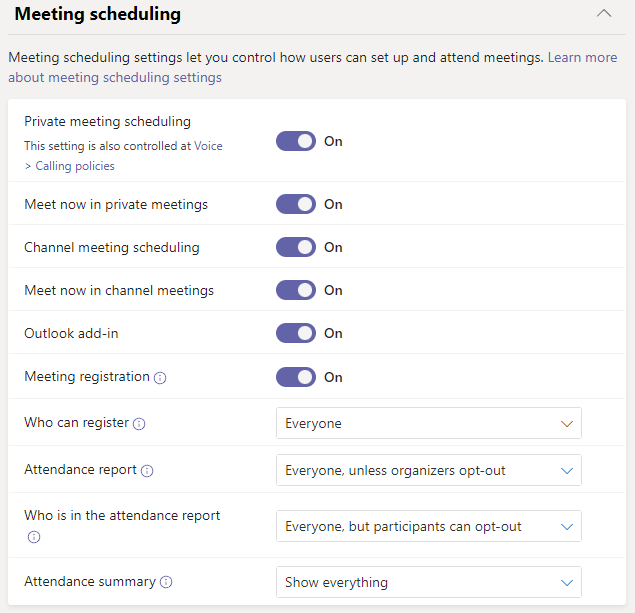Click info icon next to Meeting registration
This screenshot has width=635, height=613.
[161, 378]
